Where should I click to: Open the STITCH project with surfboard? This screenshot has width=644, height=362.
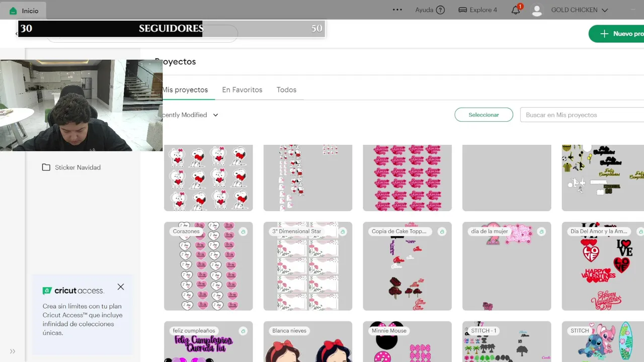tap(603, 342)
